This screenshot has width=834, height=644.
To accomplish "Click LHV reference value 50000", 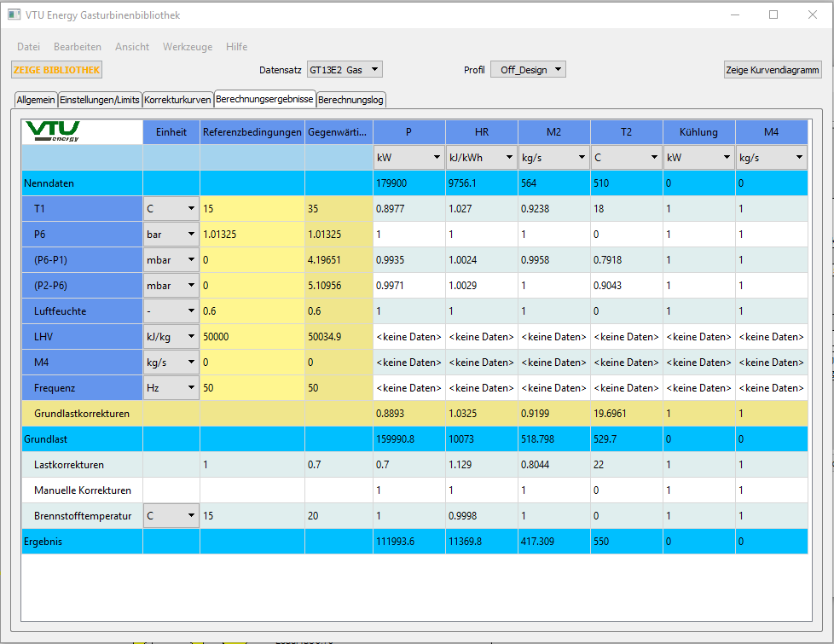I will (252, 336).
